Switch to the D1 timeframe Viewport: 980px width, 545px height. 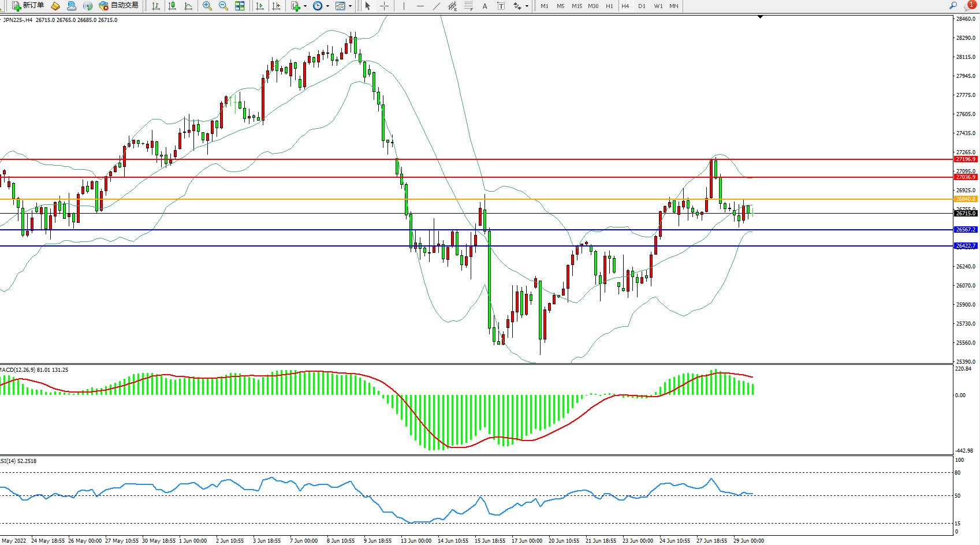[x=642, y=6]
